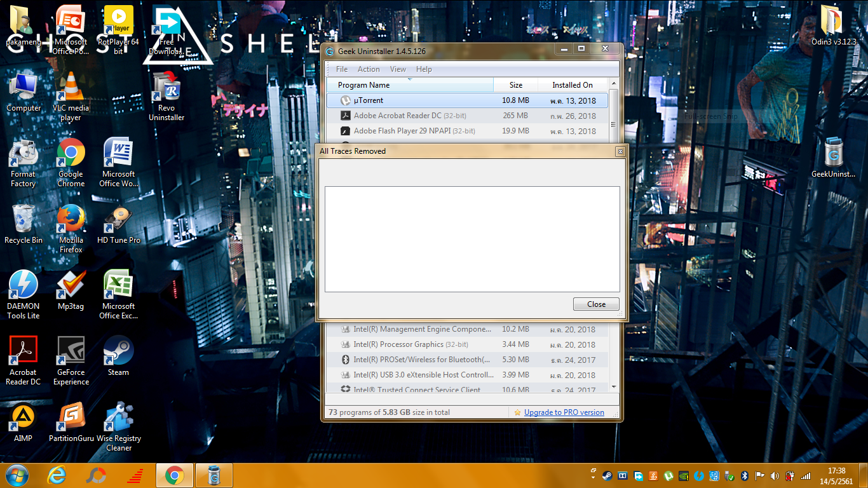Viewport: 868px width, 488px height.
Task: Select the Microsoft Office Excel desktop shortcut
Action: pos(118,295)
